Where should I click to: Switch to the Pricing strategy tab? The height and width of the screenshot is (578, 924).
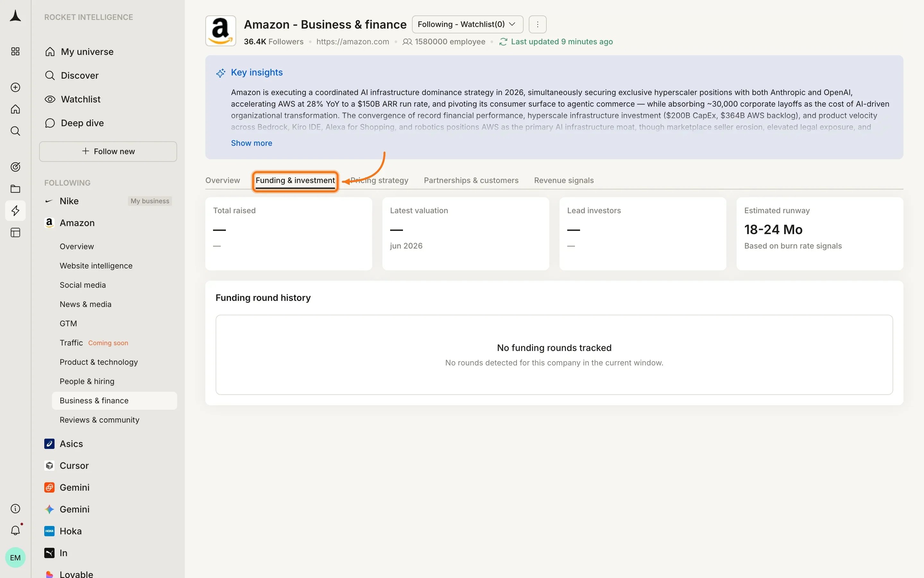click(x=380, y=180)
